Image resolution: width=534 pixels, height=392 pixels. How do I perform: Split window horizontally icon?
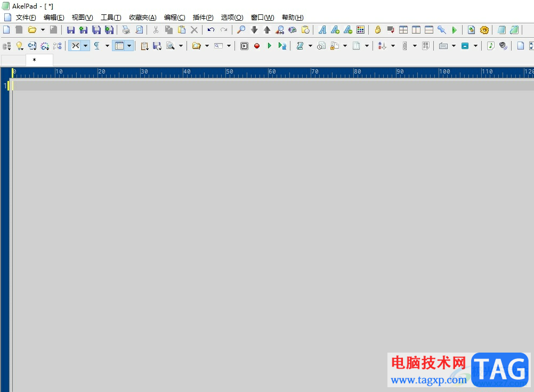coord(429,30)
